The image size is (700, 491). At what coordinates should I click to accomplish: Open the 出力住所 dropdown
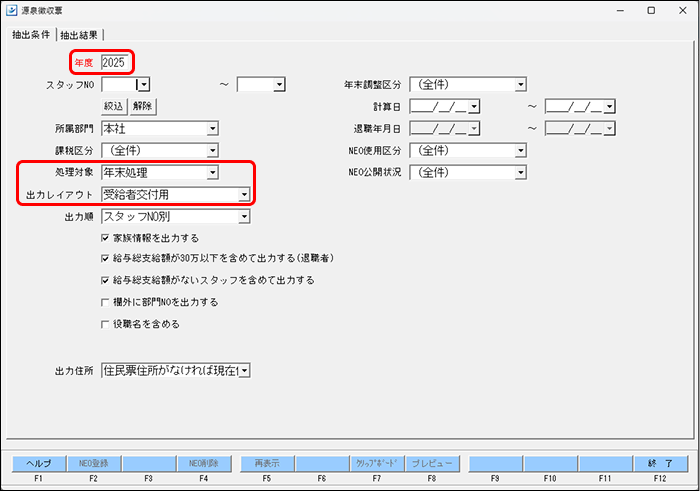pos(244,370)
